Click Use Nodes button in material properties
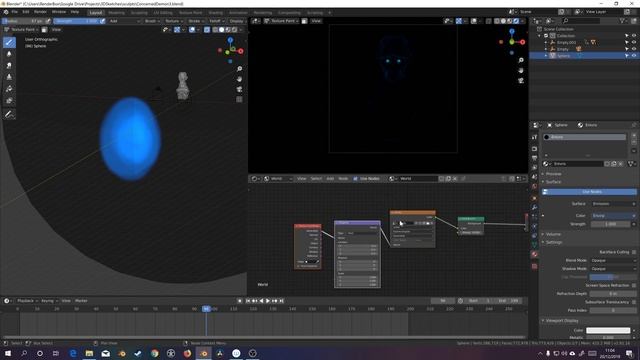The height and width of the screenshot is (360, 640). pyautogui.click(x=589, y=192)
